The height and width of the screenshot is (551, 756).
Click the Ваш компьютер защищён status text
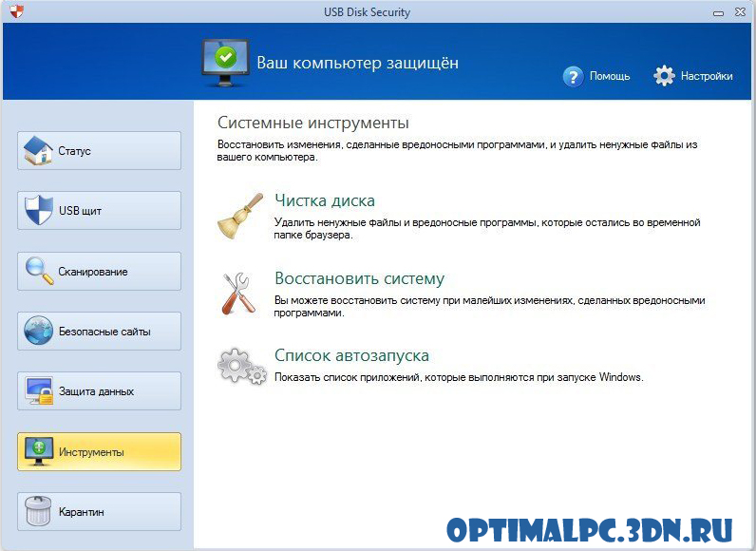coord(357,63)
